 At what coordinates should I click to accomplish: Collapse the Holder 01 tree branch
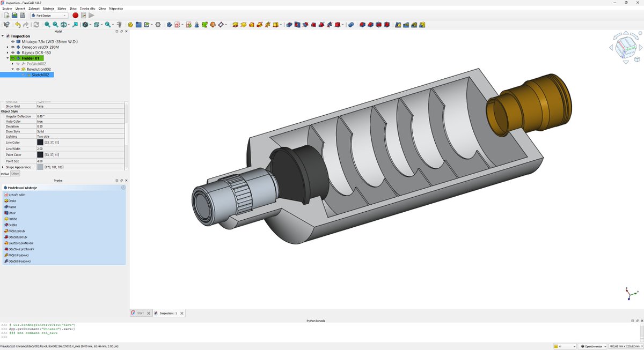[x=7, y=58]
